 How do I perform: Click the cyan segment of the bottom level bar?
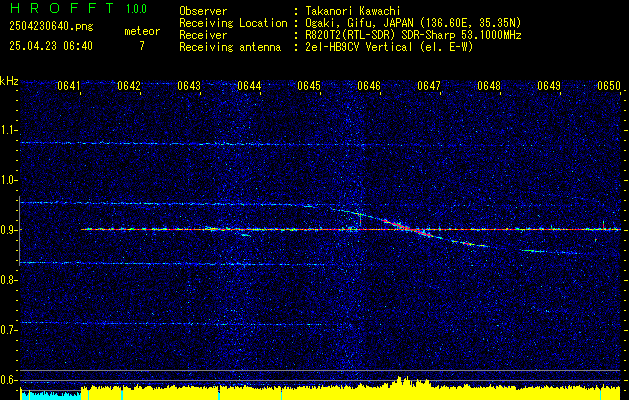click(51, 395)
